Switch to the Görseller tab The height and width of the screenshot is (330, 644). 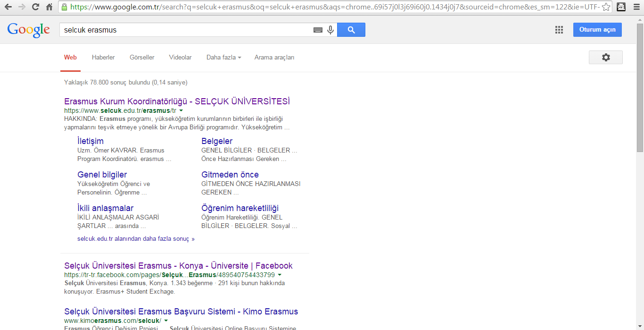pyautogui.click(x=142, y=58)
